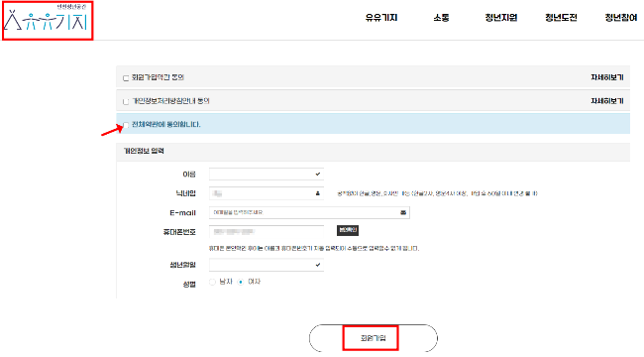Click the 휴대폰번호 input field
Screen dimensions: 644x357
[267, 232]
